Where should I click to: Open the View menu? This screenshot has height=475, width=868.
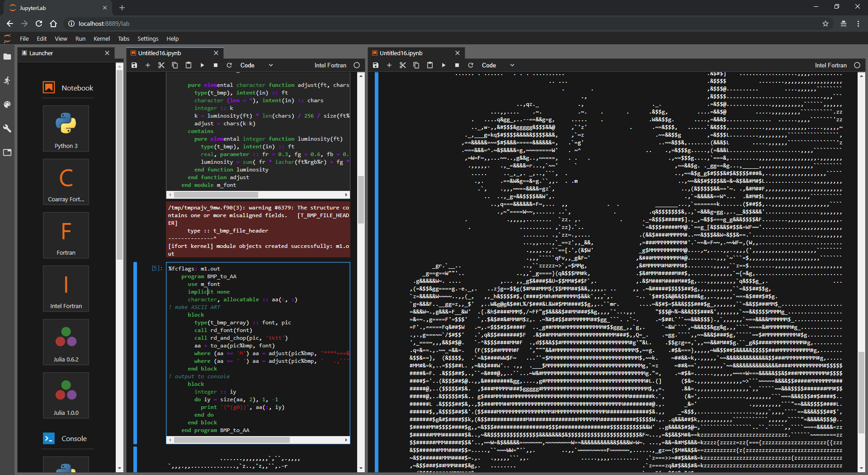(61, 38)
